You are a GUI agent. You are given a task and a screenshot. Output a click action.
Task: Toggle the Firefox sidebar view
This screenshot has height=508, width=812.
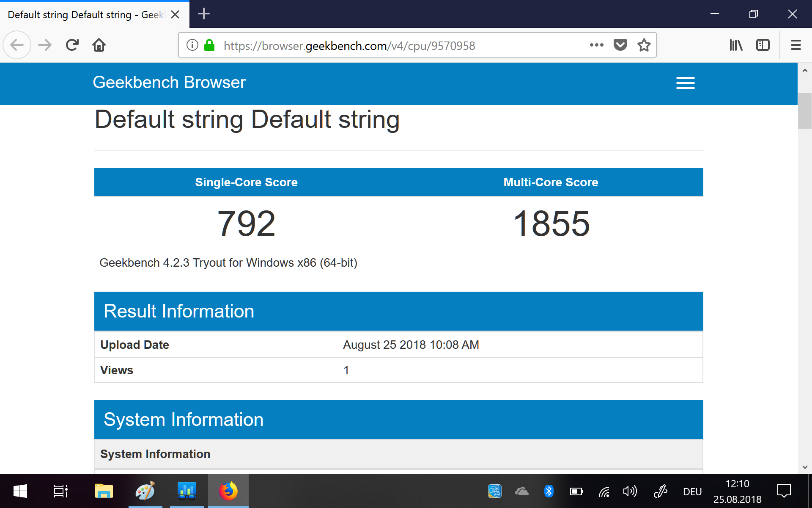click(x=763, y=45)
